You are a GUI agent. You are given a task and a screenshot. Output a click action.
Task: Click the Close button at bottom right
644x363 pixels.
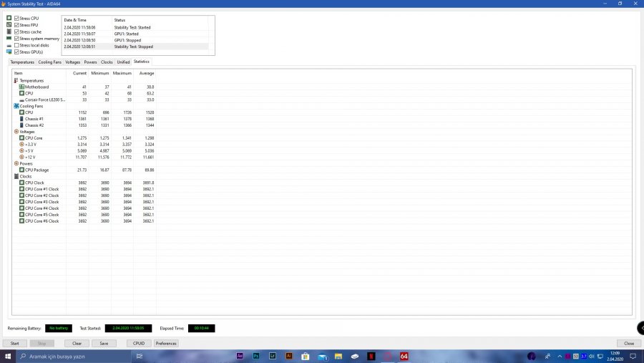(629, 343)
